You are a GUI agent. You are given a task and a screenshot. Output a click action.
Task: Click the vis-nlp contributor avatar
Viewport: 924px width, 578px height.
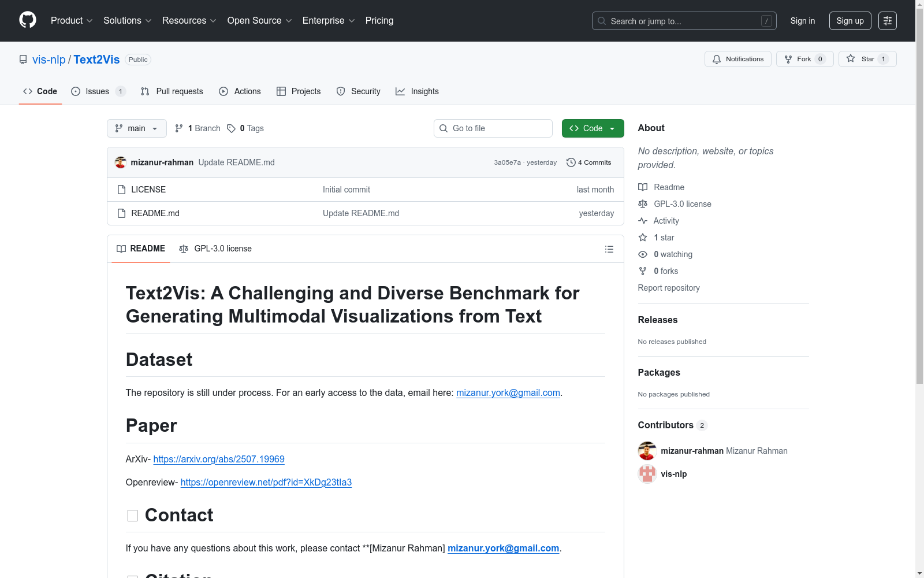647,474
